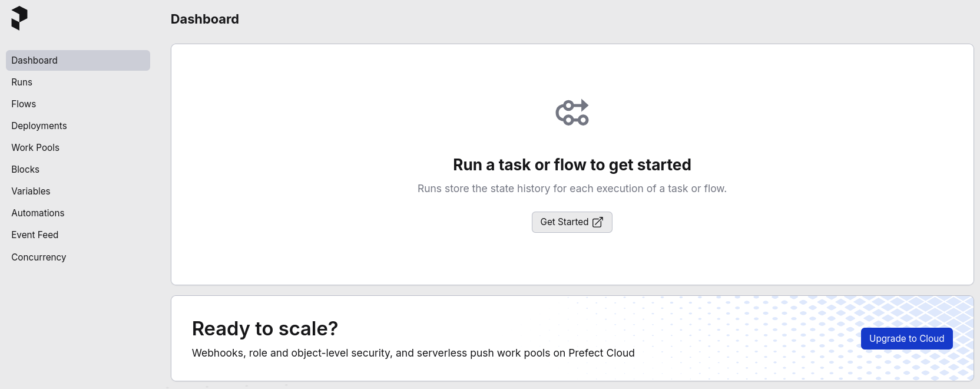Navigate to Blocks
This screenshot has height=389, width=980.
click(78, 169)
